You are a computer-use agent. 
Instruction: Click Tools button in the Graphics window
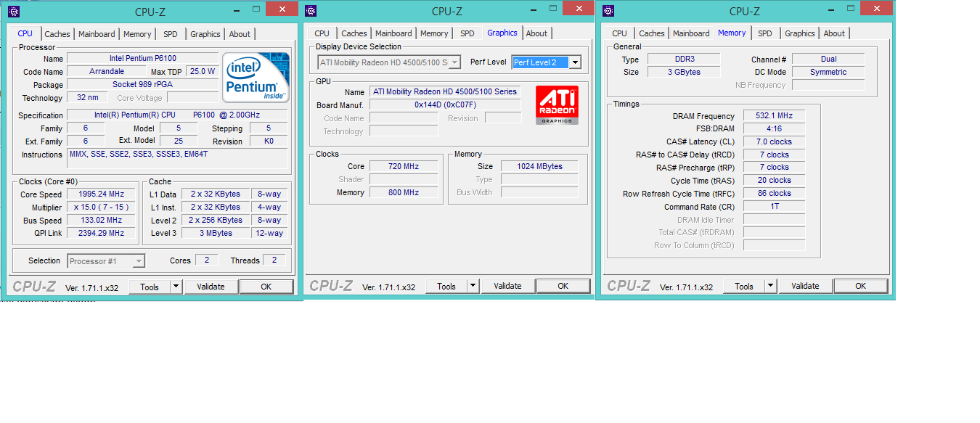click(446, 286)
